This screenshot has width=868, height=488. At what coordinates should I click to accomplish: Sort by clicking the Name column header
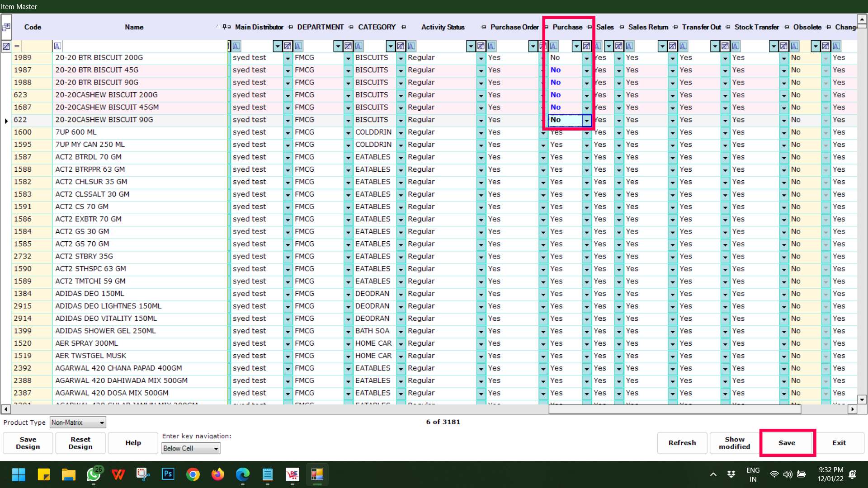(x=134, y=27)
